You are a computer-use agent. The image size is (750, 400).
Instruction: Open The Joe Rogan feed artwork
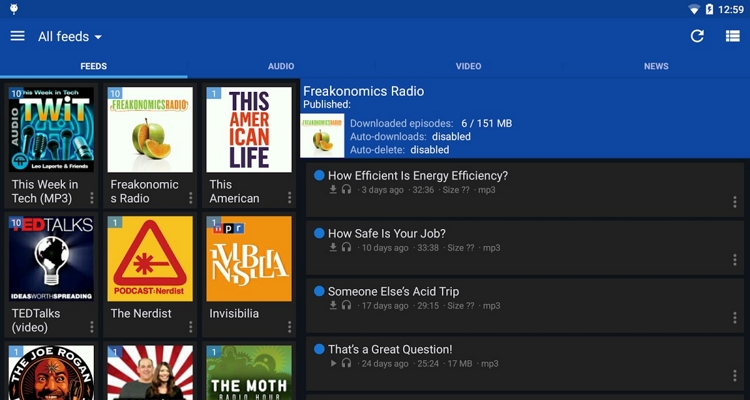pos(51,373)
